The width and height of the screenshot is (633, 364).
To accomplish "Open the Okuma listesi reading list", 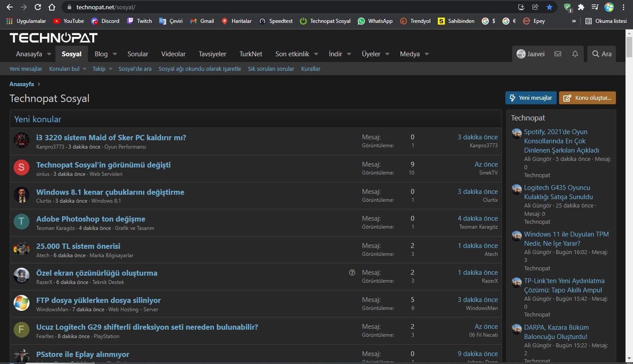I will click(606, 21).
